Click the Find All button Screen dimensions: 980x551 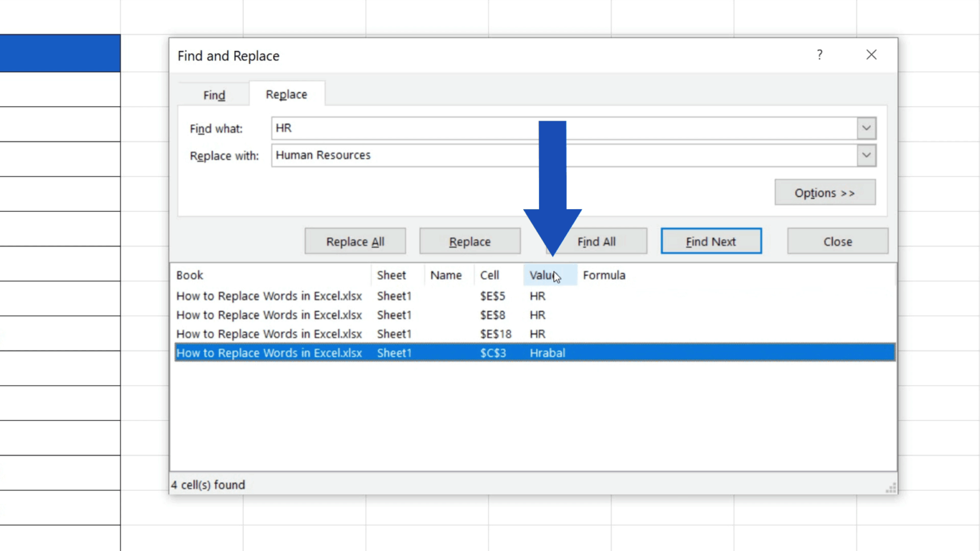click(x=596, y=241)
